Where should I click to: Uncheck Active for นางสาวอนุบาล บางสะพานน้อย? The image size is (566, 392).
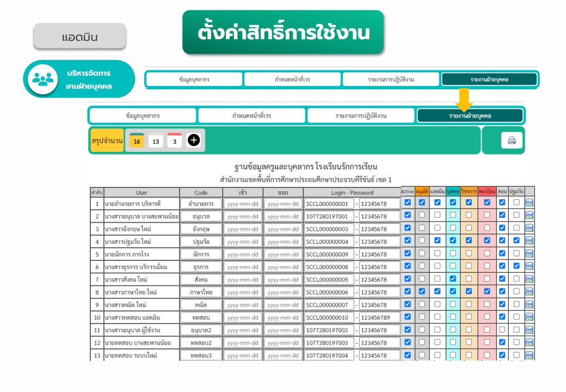tap(408, 215)
